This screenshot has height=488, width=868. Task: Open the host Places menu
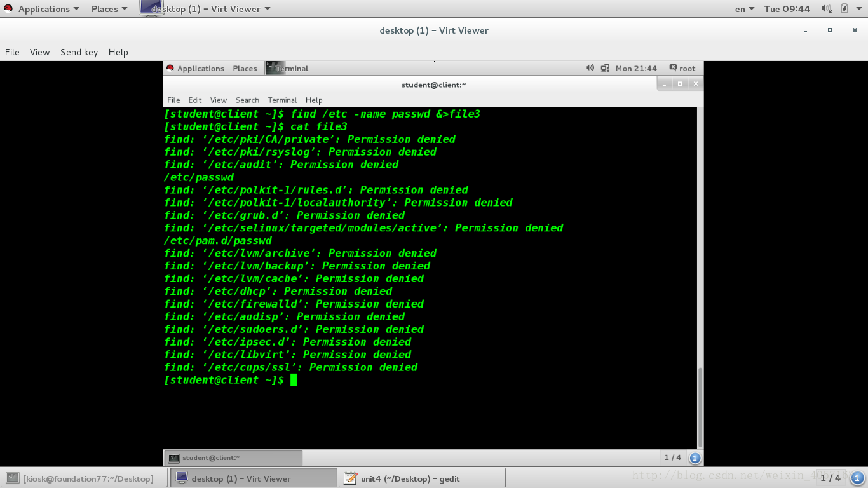pyautogui.click(x=109, y=9)
